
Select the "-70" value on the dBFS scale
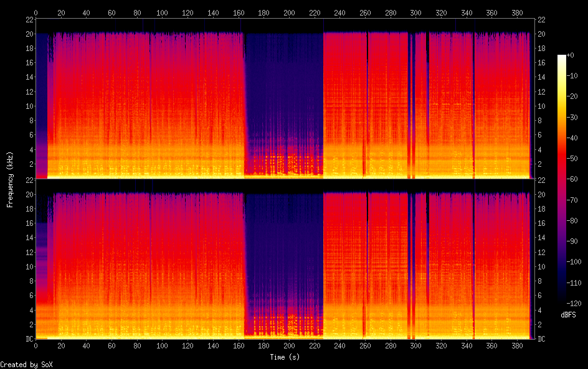pyautogui.click(x=572, y=200)
